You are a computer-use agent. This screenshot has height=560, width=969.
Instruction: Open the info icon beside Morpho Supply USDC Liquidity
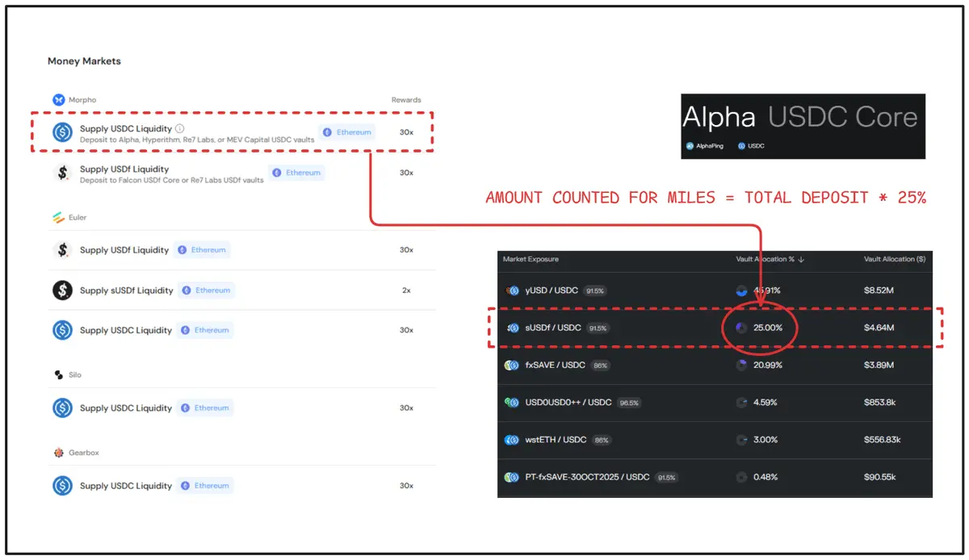point(179,128)
